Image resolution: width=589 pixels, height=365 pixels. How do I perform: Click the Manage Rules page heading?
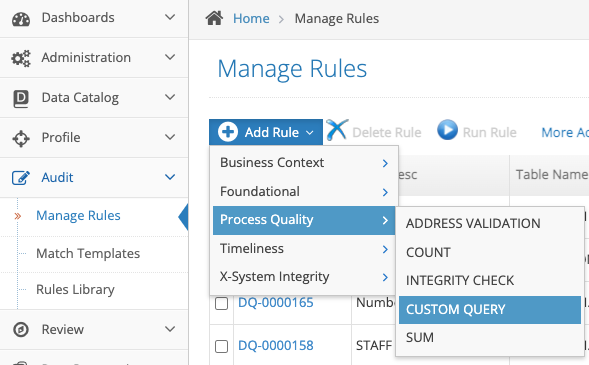292,69
